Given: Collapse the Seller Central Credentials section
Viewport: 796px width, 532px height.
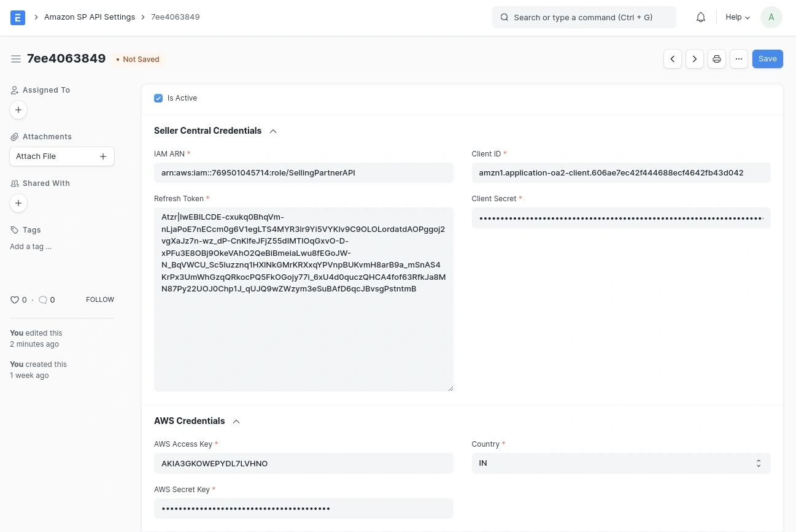Looking at the screenshot, I should coord(272,131).
